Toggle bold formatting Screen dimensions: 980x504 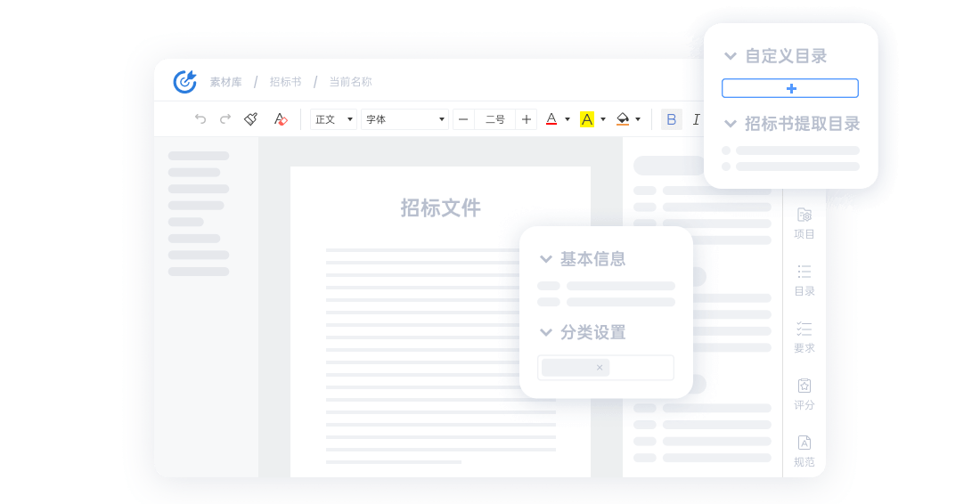[671, 119]
